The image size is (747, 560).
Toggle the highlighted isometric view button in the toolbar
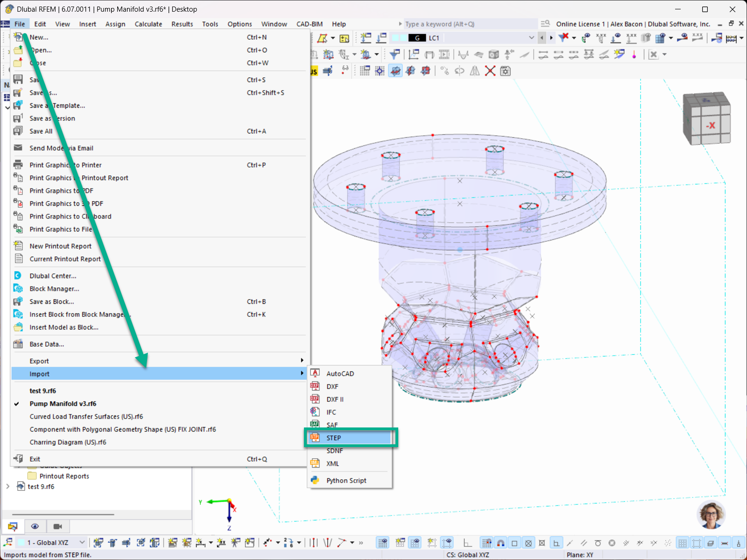[395, 71]
